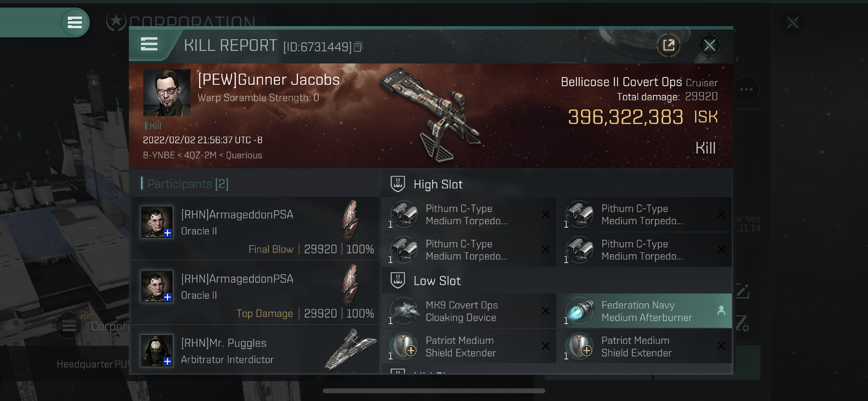Click the first Pithum C-Type Medium Torpedo icon
This screenshot has width=868, height=401.
pos(404,214)
